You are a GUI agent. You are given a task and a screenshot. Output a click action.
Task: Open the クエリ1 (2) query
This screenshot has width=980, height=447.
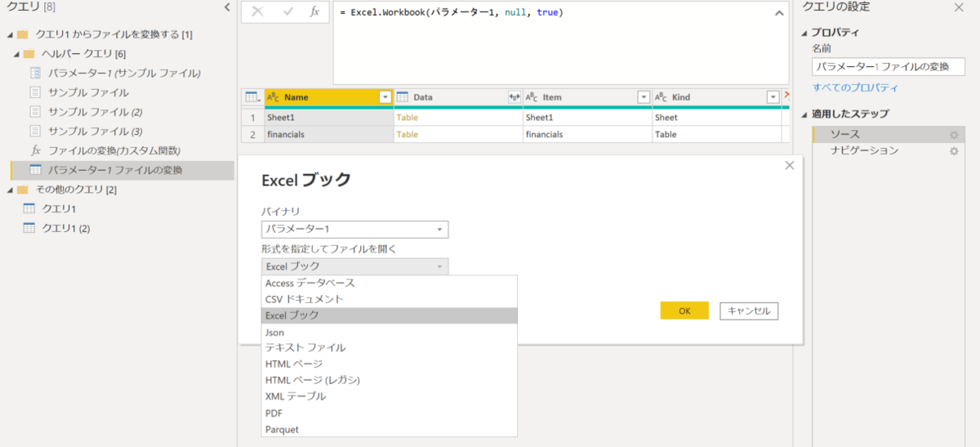(x=65, y=228)
